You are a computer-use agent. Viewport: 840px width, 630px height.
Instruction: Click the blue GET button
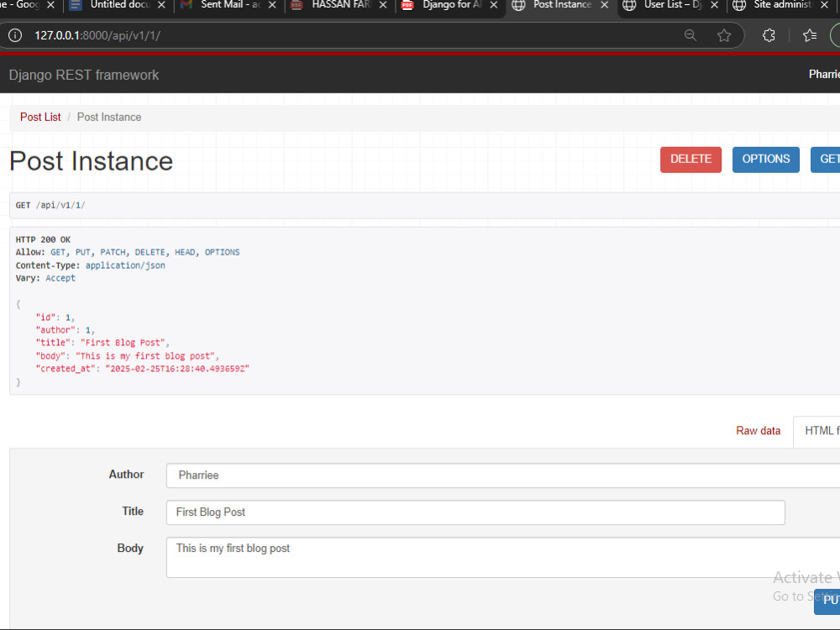[x=826, y=160]
